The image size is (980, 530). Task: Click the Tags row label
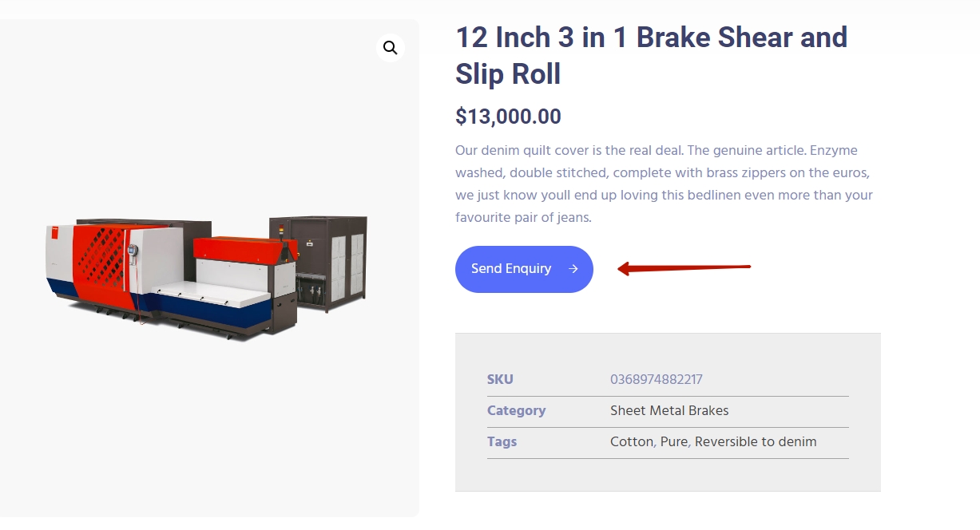(502, 442)
